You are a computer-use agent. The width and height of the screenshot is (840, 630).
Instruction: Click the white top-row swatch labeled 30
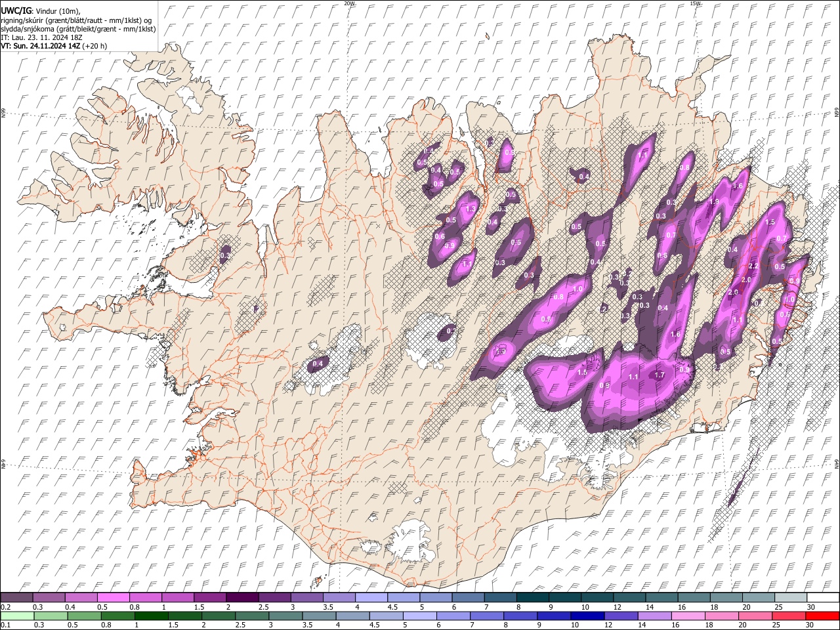click(822, 597)
